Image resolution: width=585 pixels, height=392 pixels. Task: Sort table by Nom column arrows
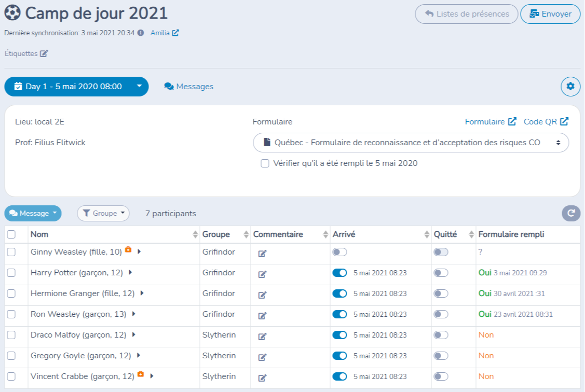(x=195, y=234)
